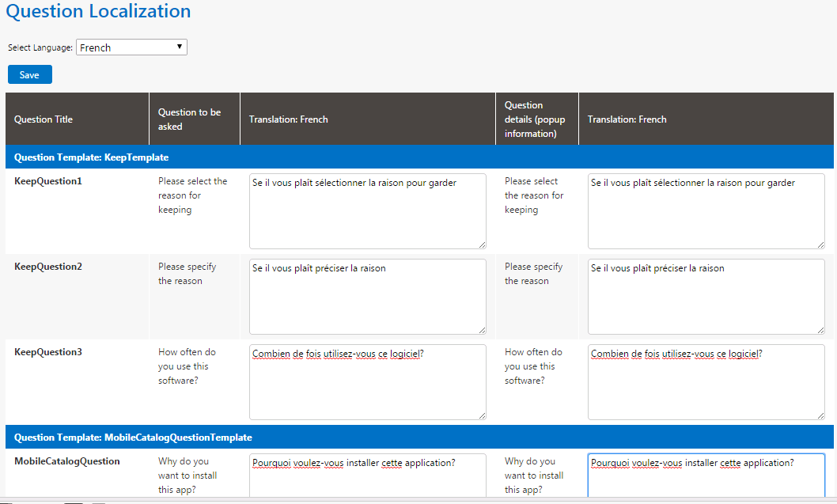
Task: Click 'Question details (popup information)' column header
Action: pyautogui.click(x=529, y=119)
